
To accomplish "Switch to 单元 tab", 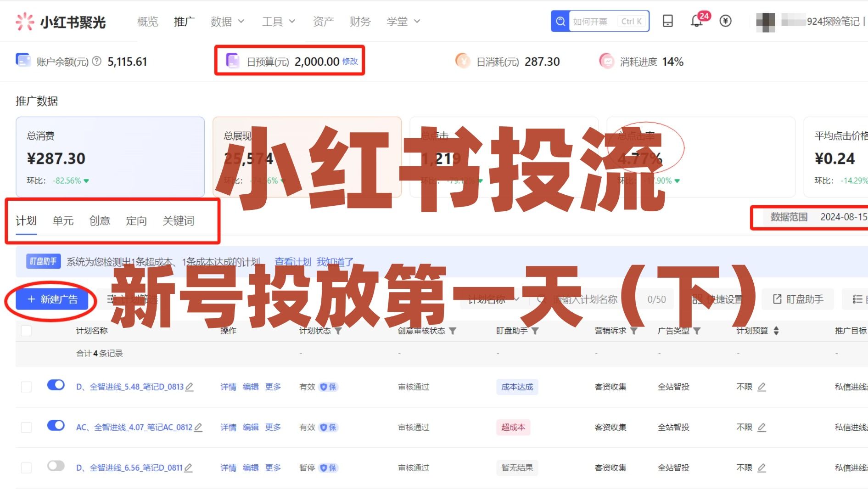I will click(x=63, y=221).
